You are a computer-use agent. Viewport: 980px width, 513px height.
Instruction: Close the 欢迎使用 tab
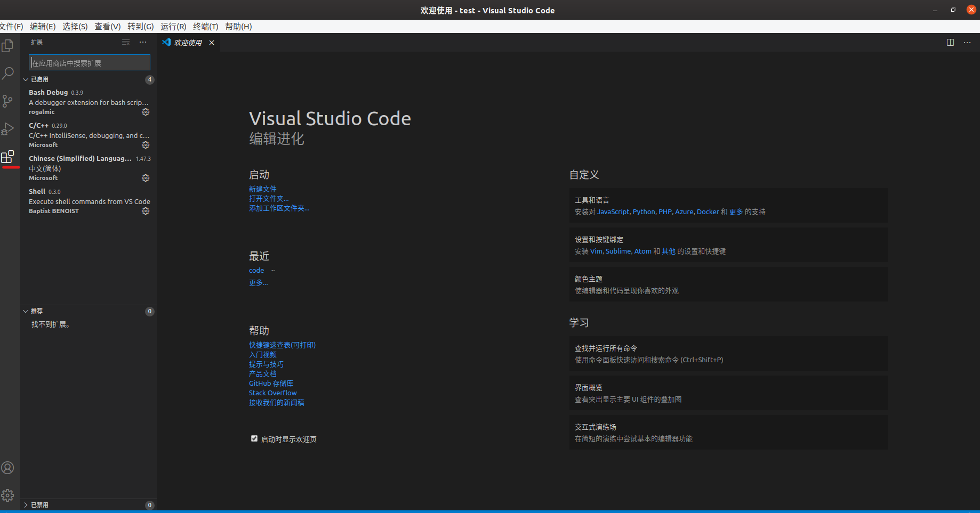[212, 43]
